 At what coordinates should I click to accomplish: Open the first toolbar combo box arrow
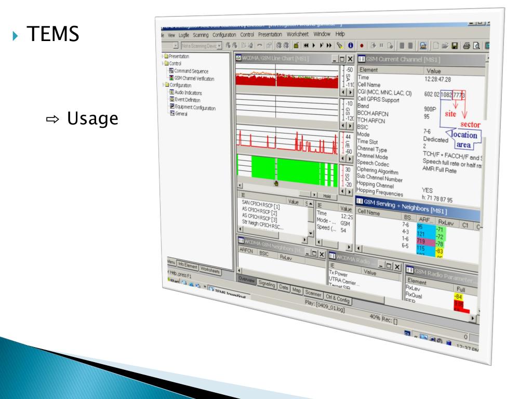(x=176, y=46)
